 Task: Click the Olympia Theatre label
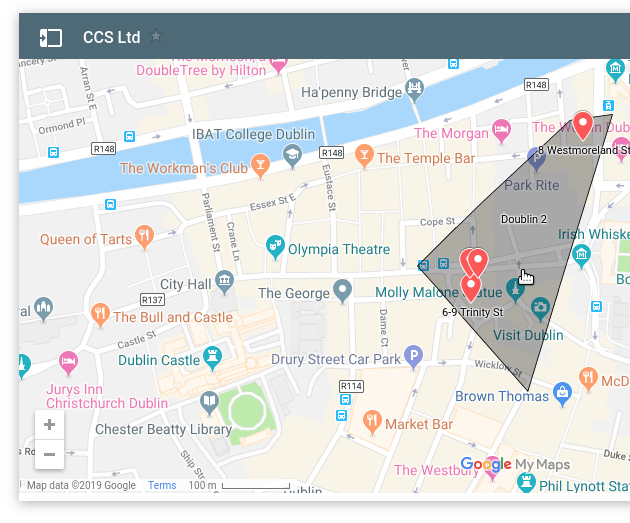point(339,249)
